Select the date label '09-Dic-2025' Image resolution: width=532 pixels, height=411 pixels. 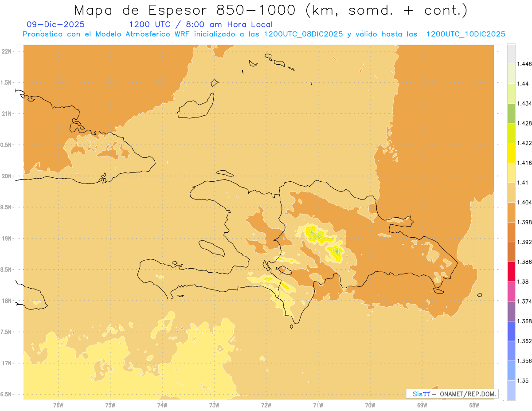(55, 24)
